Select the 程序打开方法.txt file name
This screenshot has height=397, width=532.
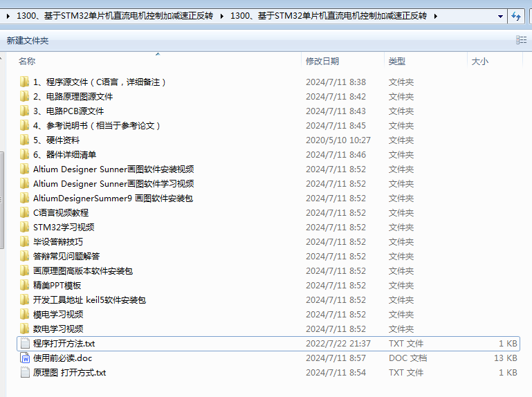pyautogui.click(x=64, y=343)
